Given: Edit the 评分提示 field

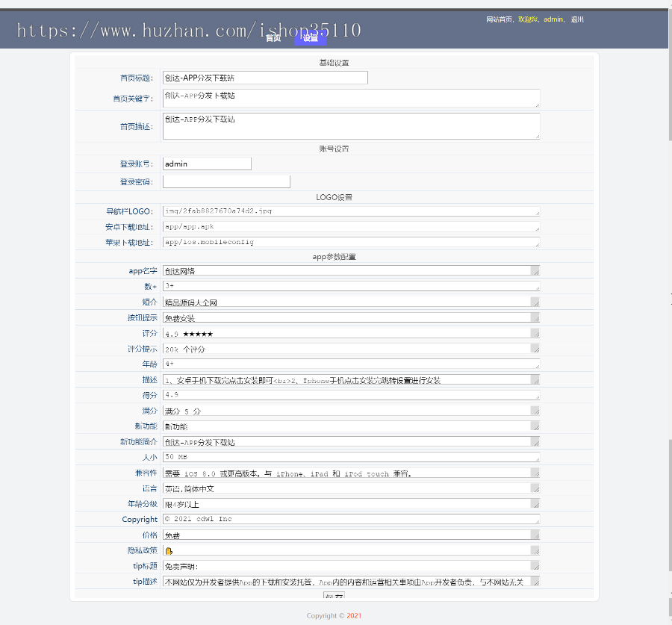Looking at the screenshot, I should pyautogui.click(x=351, y=349).
